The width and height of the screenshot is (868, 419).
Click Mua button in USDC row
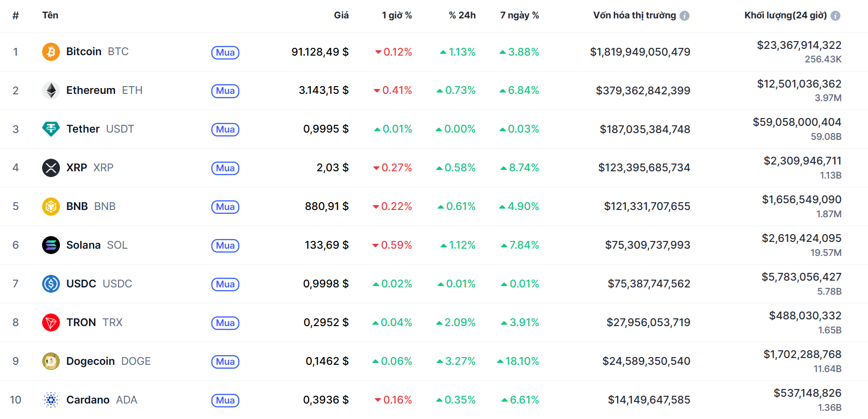225,284
